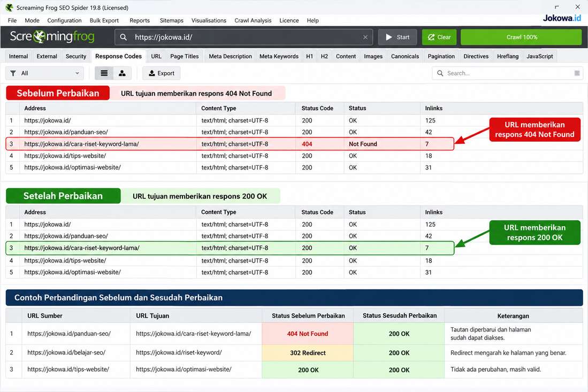588x392 pixels.
Task: Open the Reports menu
Action: 140,20
